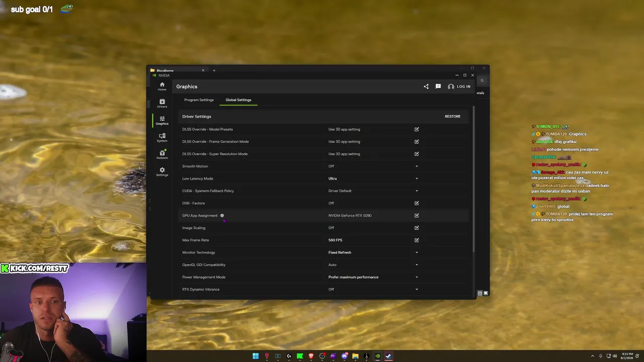The height and width of the screenshot is (362, 644).
Task: Switch to the Program Settings tab
Action: point(199,100)
